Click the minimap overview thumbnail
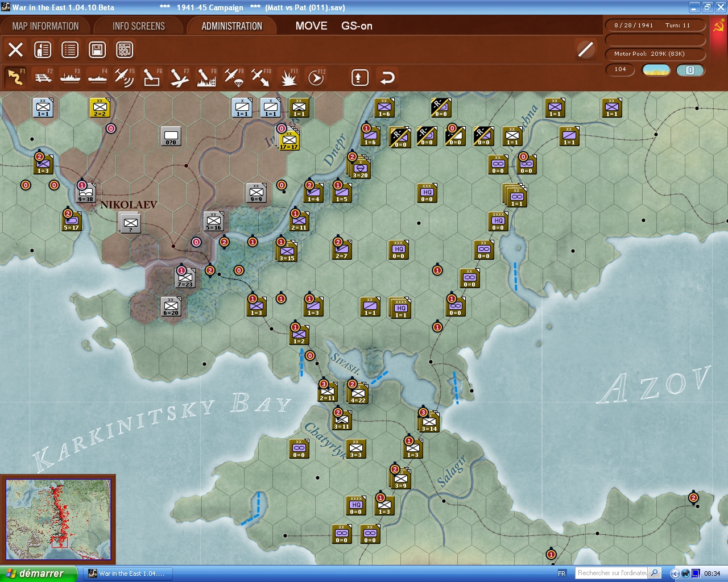This screenshot has height=582, width=728. [58, 519]
